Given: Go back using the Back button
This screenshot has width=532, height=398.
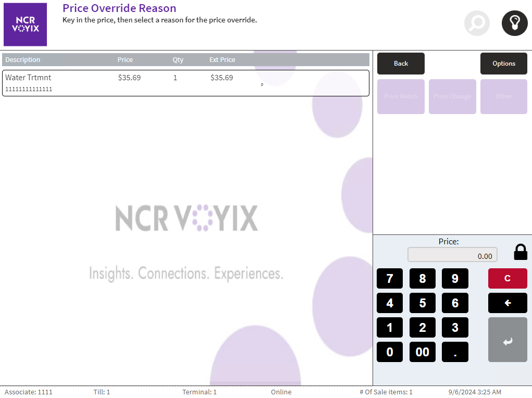Looking at the screenshot, I should point(401,64).
